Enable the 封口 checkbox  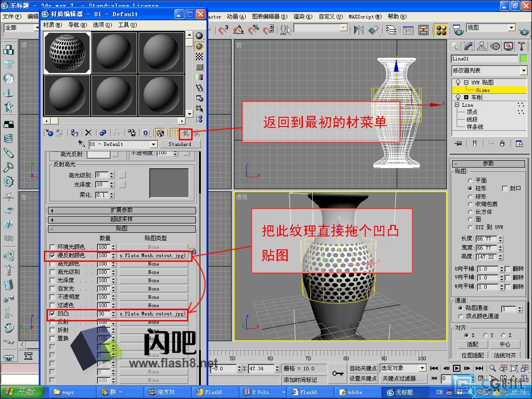[504, 188]
